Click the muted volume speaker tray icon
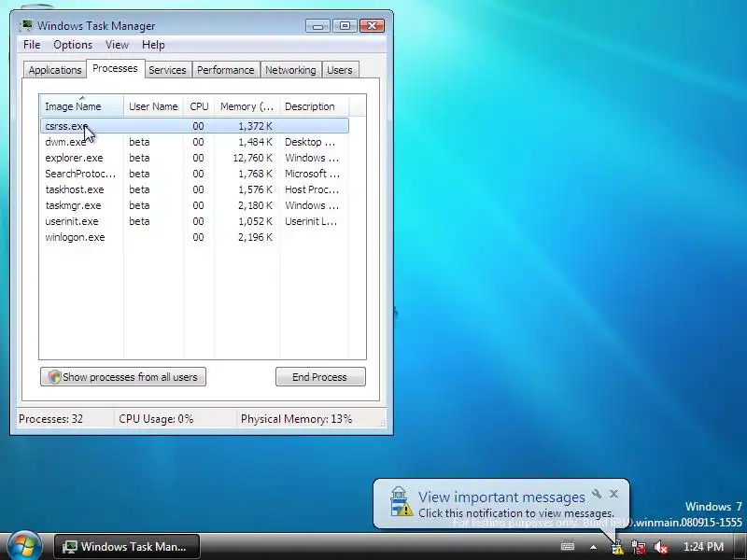Viewport: 747px width, 560px height. click(x=660, y=547)
